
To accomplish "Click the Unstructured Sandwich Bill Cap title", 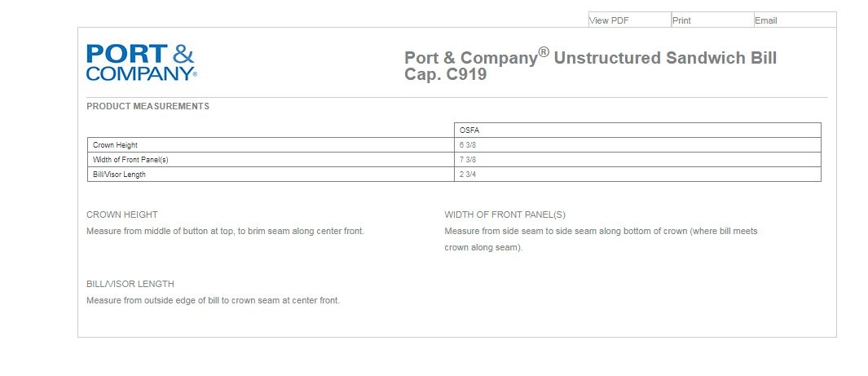I will [590, 66].
